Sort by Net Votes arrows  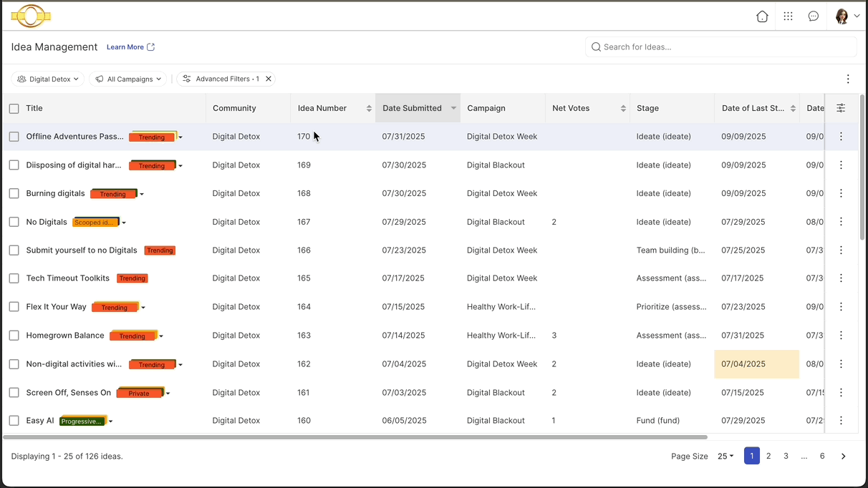623,109
